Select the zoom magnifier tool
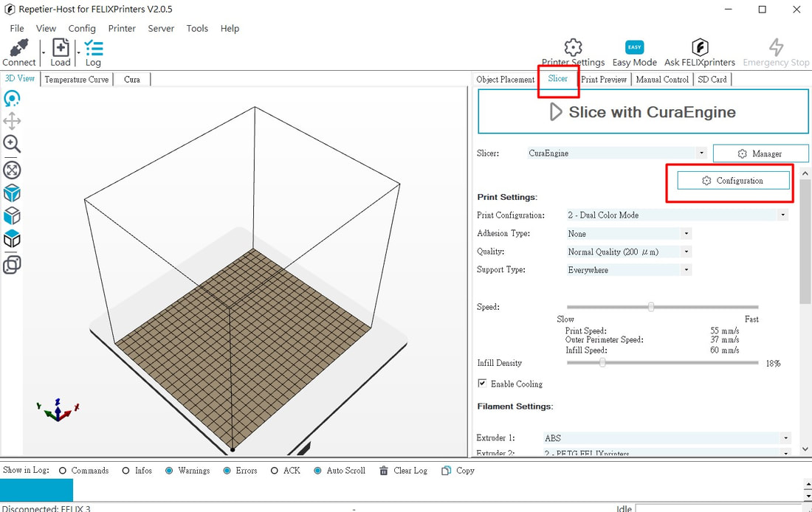812x512 pixels. click(x=12, y=144)
